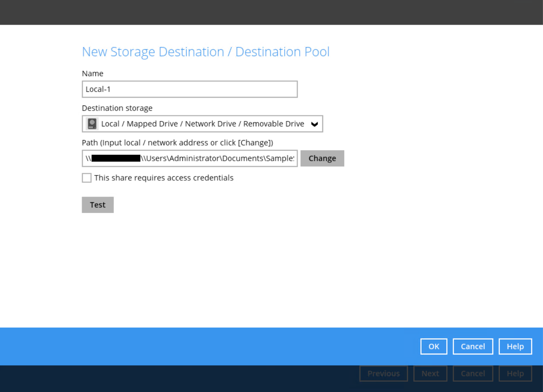Open Help from the blue bar
The height and width of the screenshot is (392, 543).
point(515,347)
